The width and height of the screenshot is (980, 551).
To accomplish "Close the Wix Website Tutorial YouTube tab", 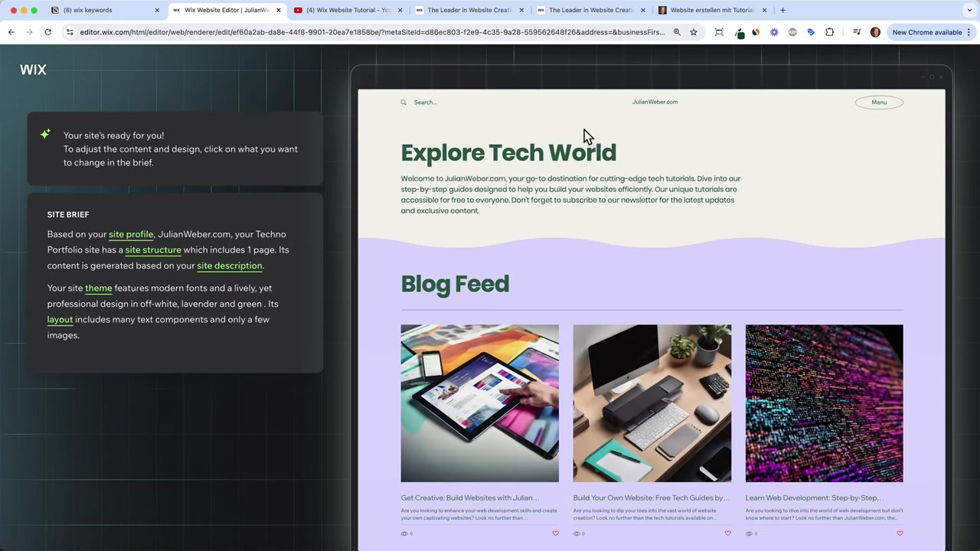I will pos(400,10).
